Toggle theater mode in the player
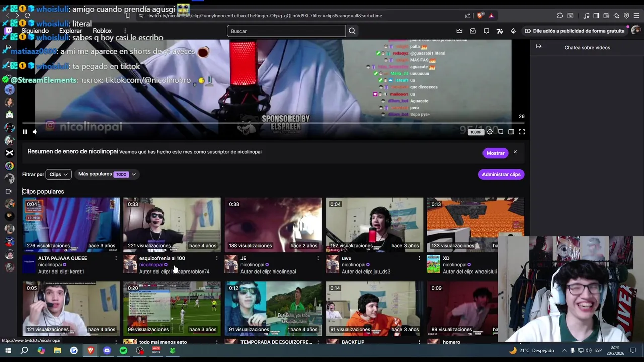 511,132
